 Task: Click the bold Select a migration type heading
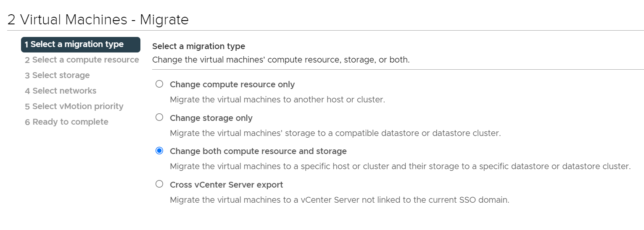click(198, 46)
